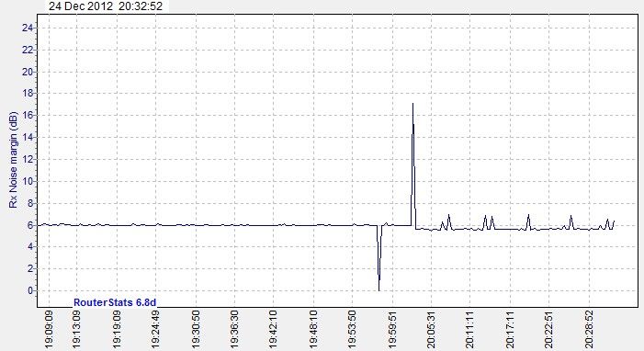Click the time label "20:22:51"
This screenshot has height=351, width=644.
coord(548,330)
